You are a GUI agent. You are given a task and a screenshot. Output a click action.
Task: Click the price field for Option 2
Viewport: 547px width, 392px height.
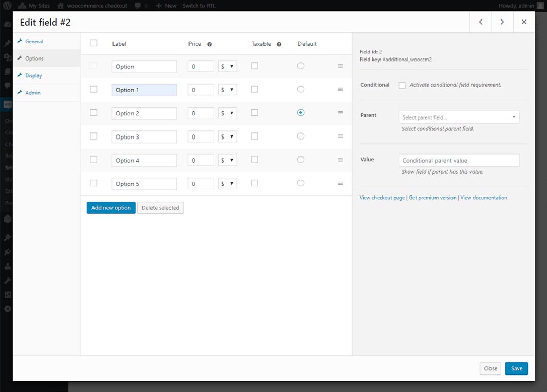tap(201, 113)
